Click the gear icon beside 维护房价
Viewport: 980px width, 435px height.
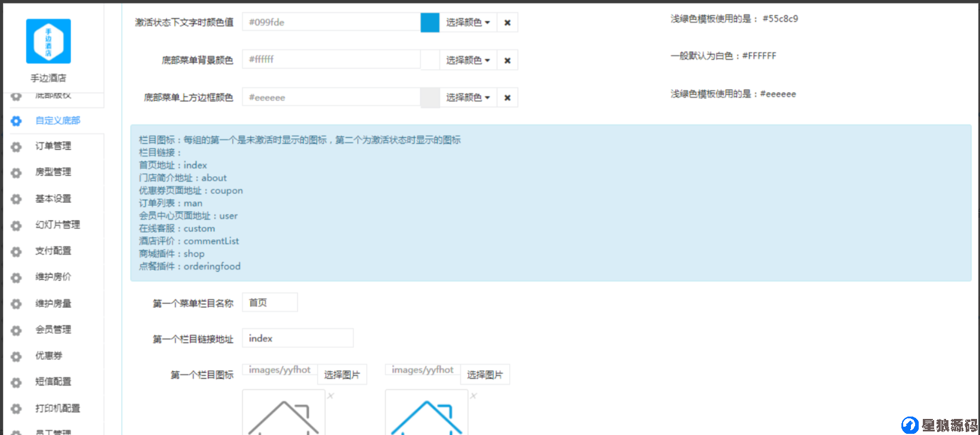17,277
